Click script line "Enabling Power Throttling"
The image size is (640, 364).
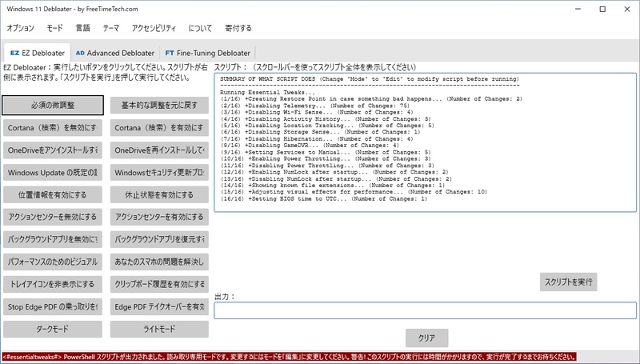(326, 158)
